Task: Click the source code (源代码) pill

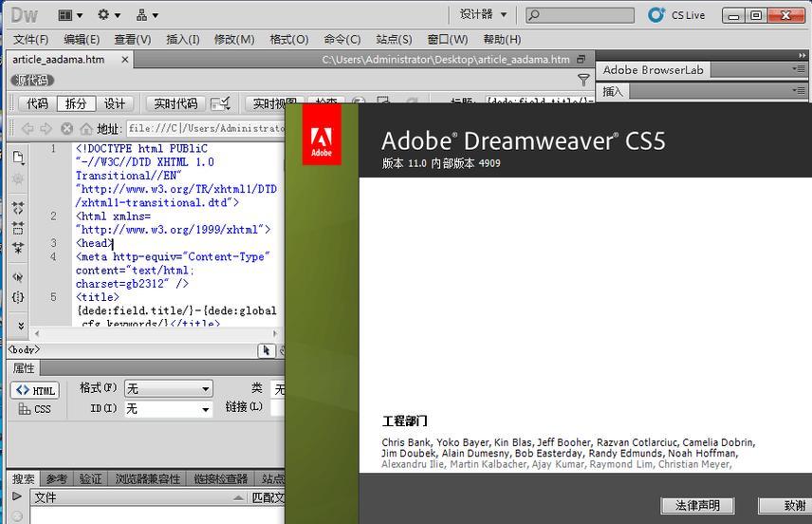Action: (32, 81)
